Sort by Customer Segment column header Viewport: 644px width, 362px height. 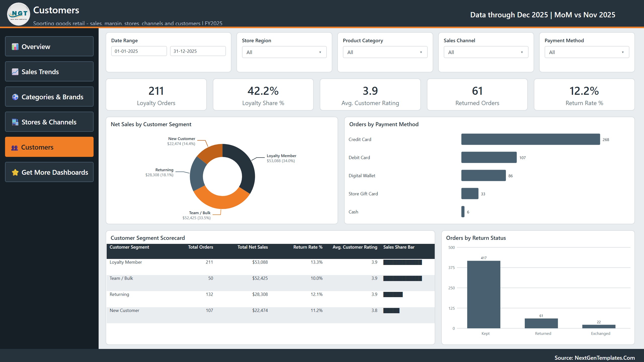129,247
